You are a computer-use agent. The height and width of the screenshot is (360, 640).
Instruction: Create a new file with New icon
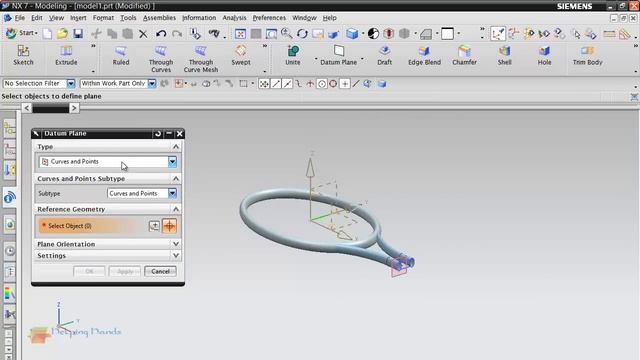pyautogui.click(x=47, y=33)
